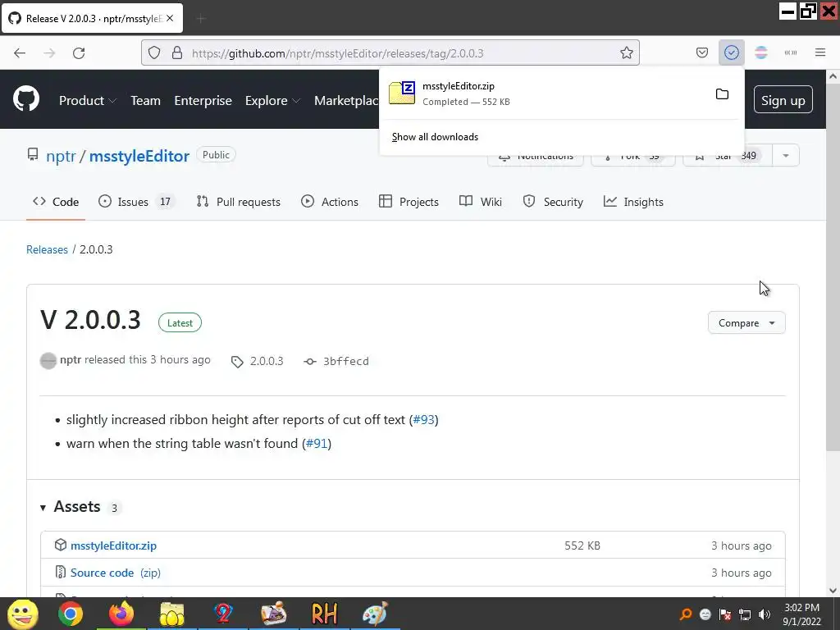840x630 pixels.
Task: Open the Pull requests tab
Action: pyautogui.click(x=239, y=202)
